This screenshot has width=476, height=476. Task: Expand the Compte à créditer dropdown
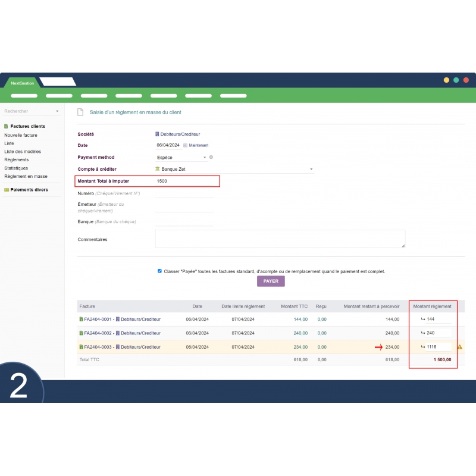311,170
